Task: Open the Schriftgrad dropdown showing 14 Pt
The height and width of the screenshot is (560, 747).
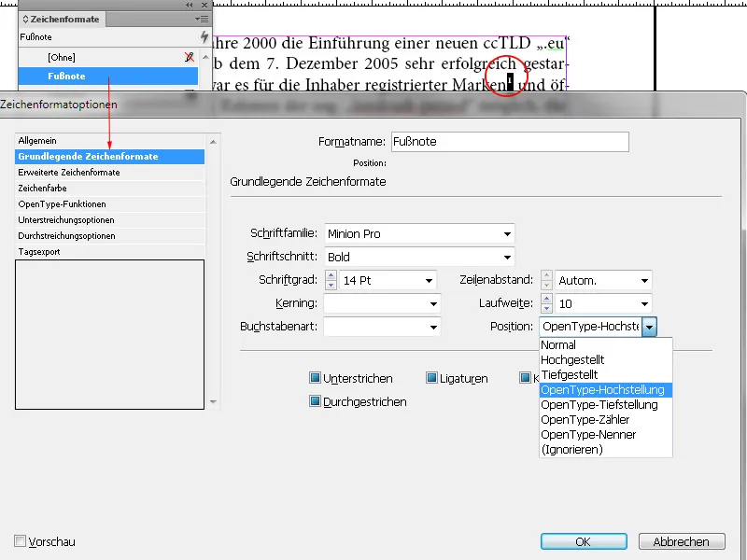Action: tap(429, 281)
